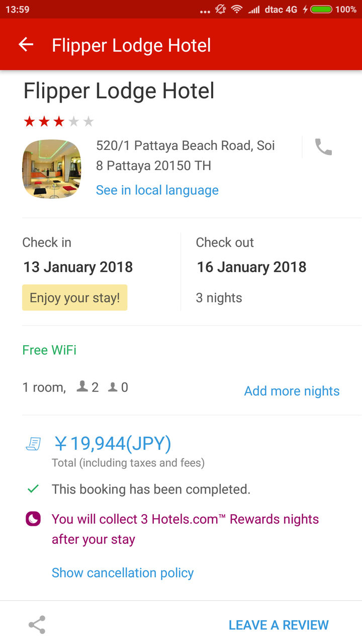The height and width of the screenshot is (644, 362).
Task: Expand Show cancellation policy
Action: 123,573
